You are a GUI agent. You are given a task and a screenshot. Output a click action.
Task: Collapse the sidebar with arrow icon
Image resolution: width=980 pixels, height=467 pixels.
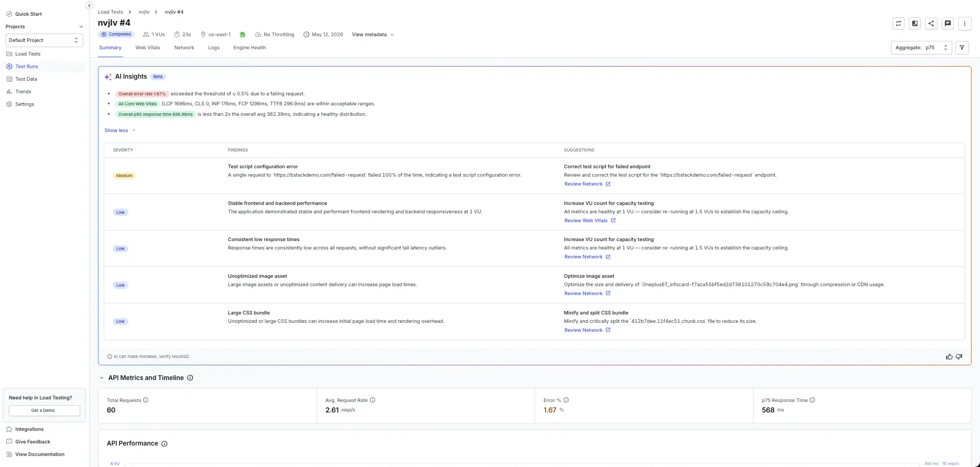tap(89, 5)
